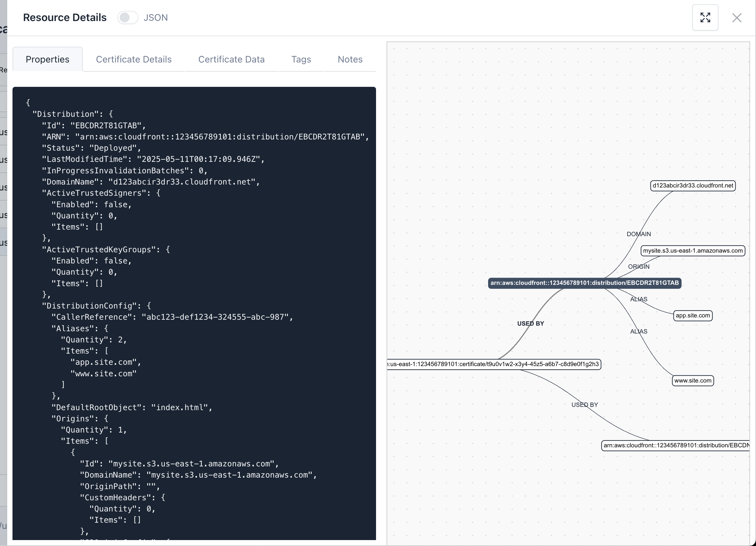This screenshot has width=756, height=546.
Task: Click the "ActiveTrustedSigners" key line
Action: [101, 193]
